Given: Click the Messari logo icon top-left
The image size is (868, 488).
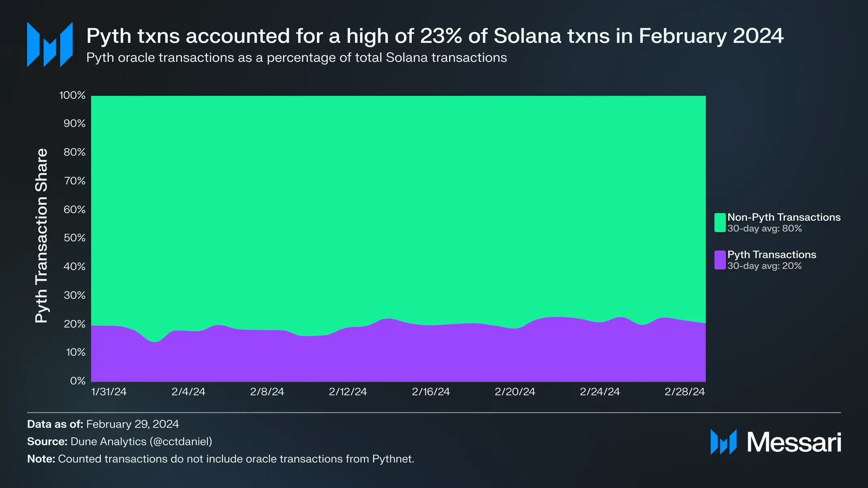Looking at the screenshot, I should 49,45.
